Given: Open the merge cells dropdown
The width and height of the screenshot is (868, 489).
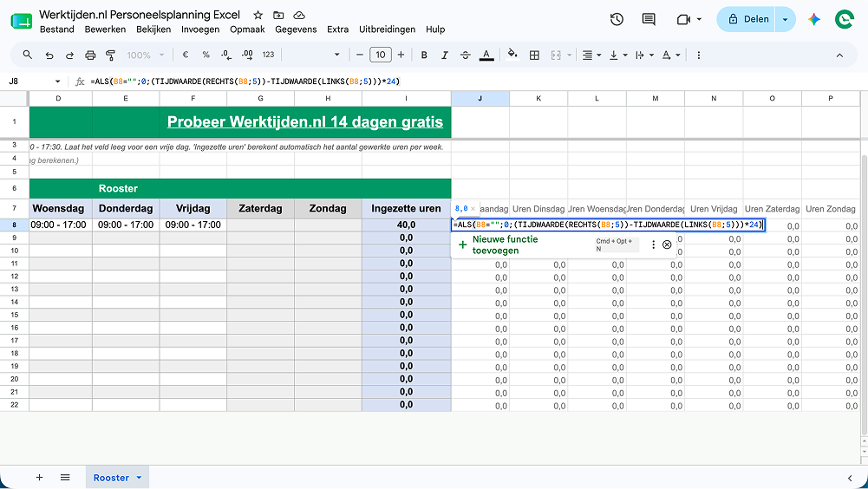Looking at the screenshot, I should [561, 55].
